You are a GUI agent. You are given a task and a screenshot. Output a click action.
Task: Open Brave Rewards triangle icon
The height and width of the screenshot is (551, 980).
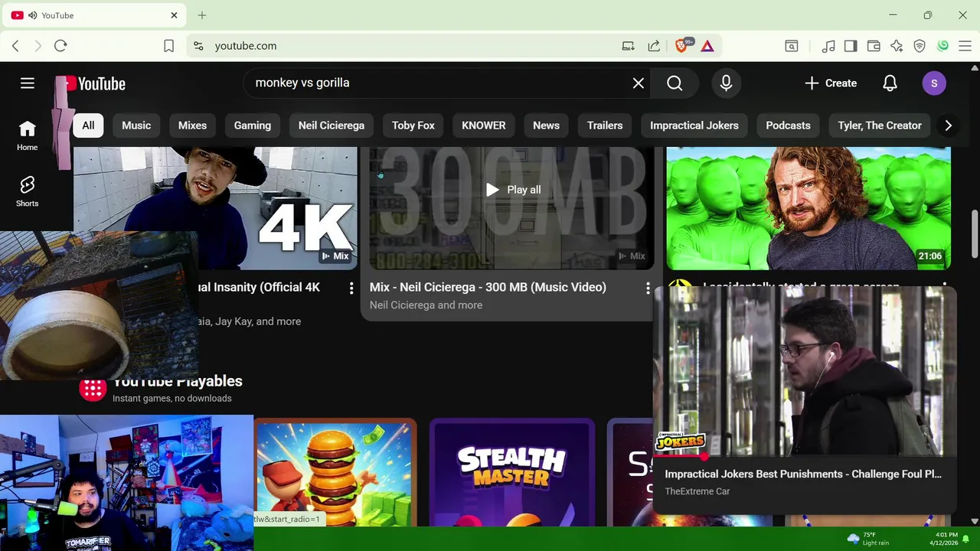(x=707, y=46)
